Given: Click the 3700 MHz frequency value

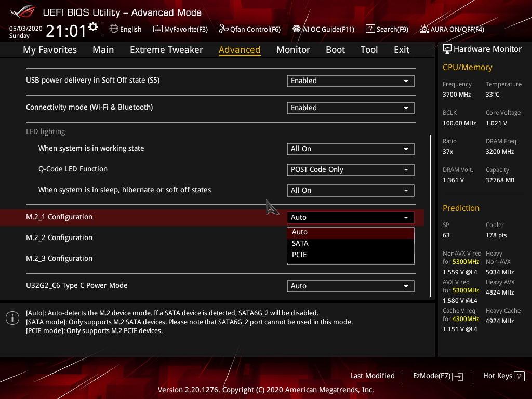Looking at the screenshot, I should [456, 95].
